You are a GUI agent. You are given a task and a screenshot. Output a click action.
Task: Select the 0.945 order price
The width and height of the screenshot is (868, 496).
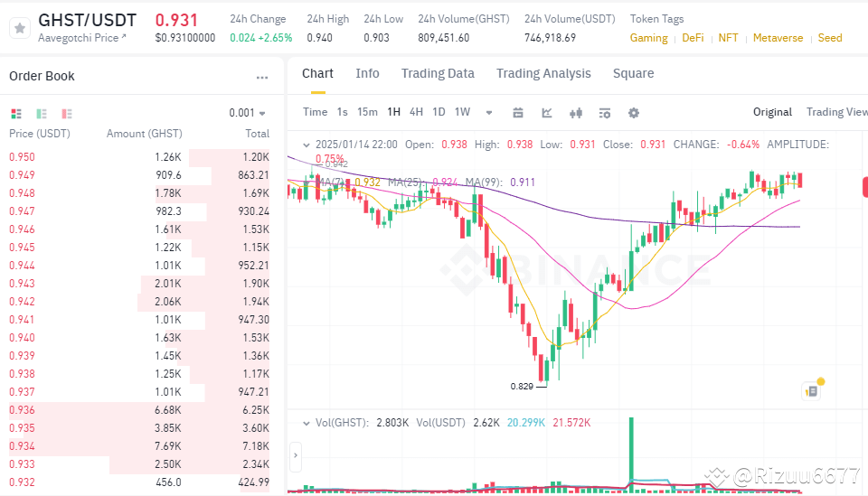pyautogui.click(x=22, y=248)
